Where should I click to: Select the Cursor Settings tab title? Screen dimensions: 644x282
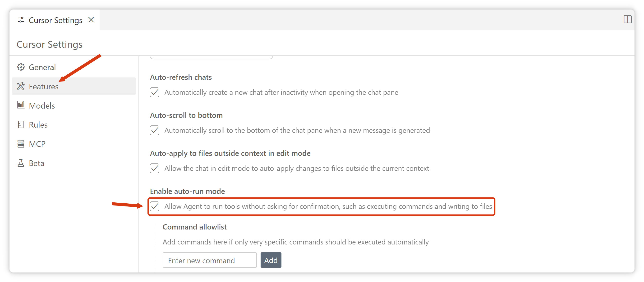coord(55,20)
